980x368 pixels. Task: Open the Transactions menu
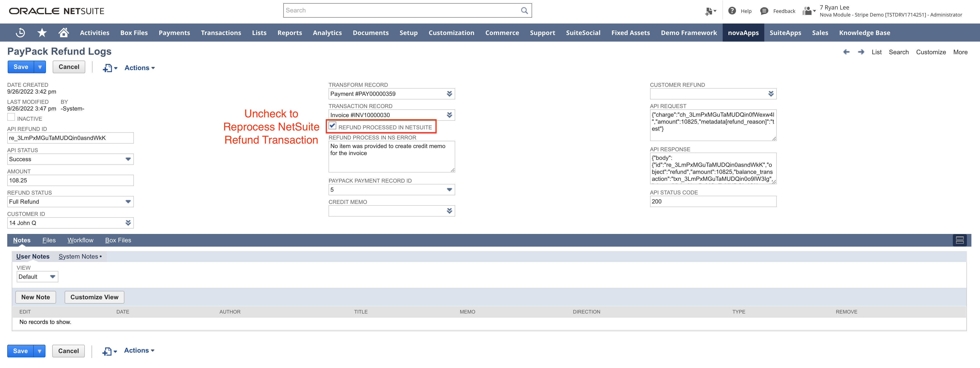pos(221,33)
